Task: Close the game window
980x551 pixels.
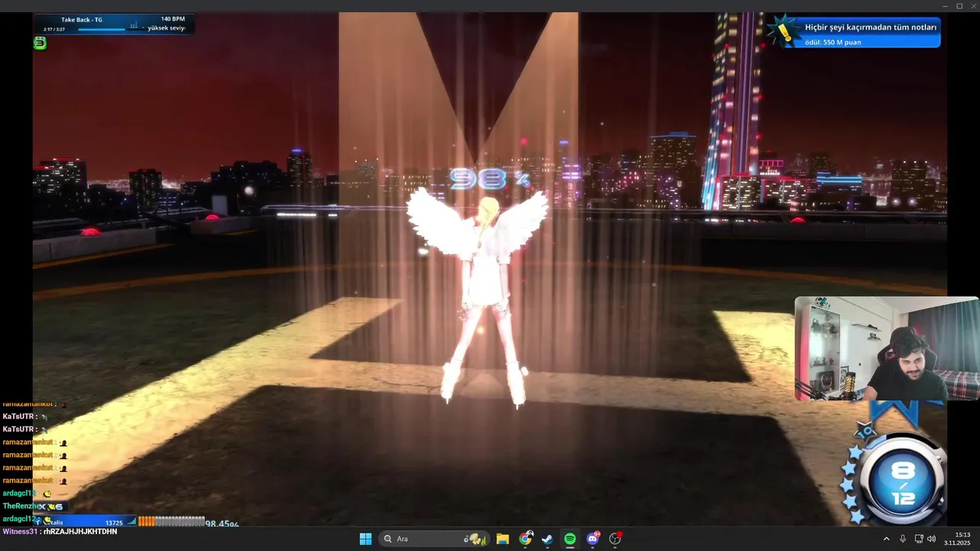Action: 973,5
